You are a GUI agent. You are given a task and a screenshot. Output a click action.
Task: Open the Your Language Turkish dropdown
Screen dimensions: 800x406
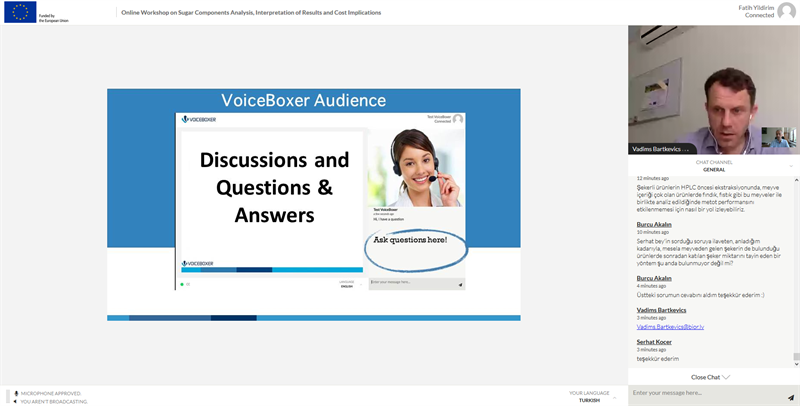[x=589, y=397]
